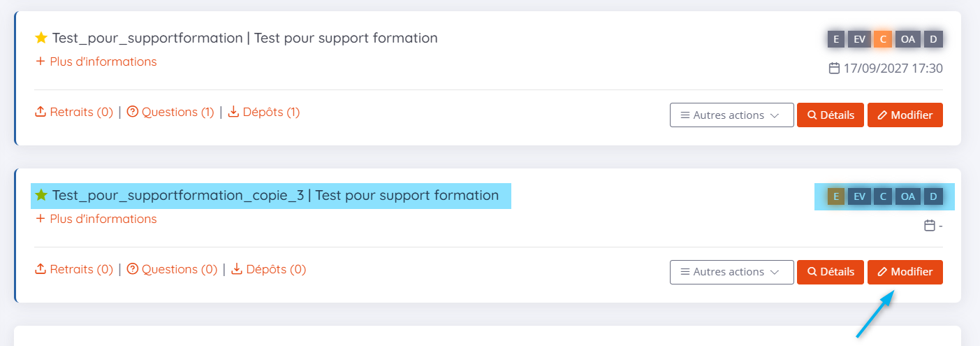Click the calendar icon beside 17/09/2027 17:30
Viewport: 980px width, 346px height.
(833, 69)
